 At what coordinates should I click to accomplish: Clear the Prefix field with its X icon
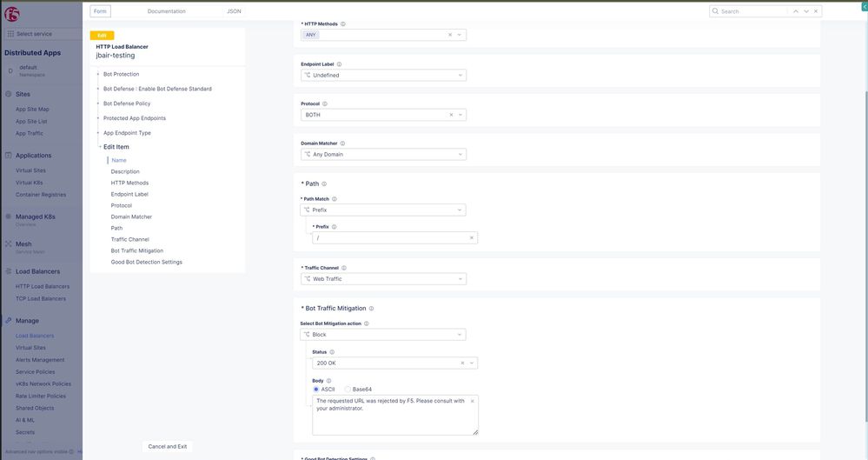point(472,237)
